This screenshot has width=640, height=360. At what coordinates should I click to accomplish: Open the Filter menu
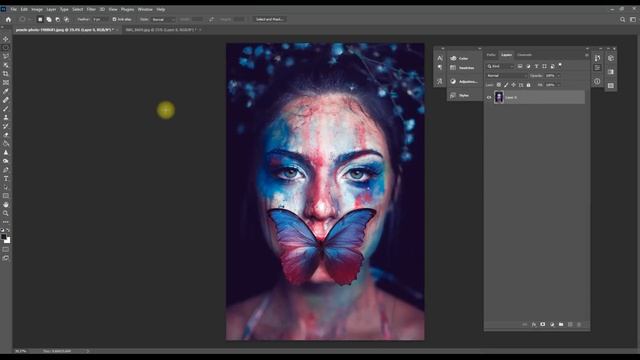point(91,9)
